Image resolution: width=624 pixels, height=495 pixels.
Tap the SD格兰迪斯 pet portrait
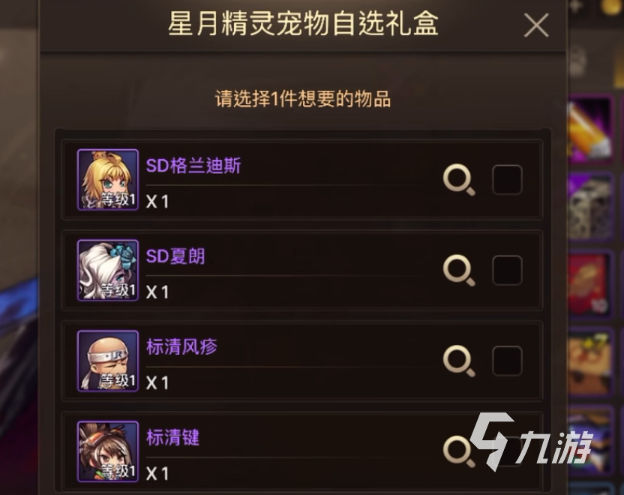pos(108,179)
